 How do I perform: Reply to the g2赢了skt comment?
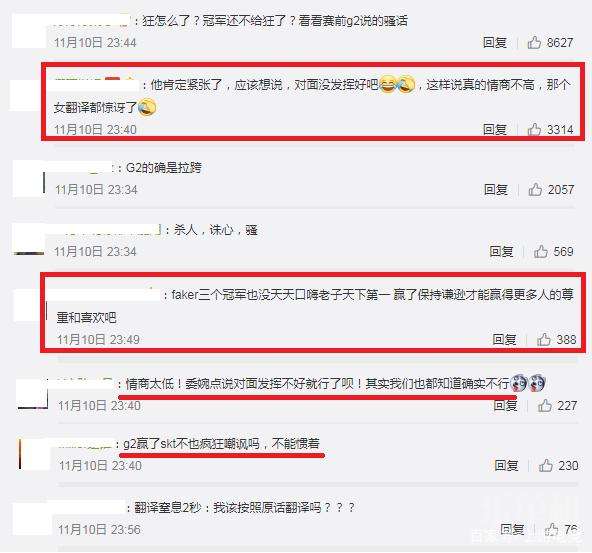coord(506,465)
